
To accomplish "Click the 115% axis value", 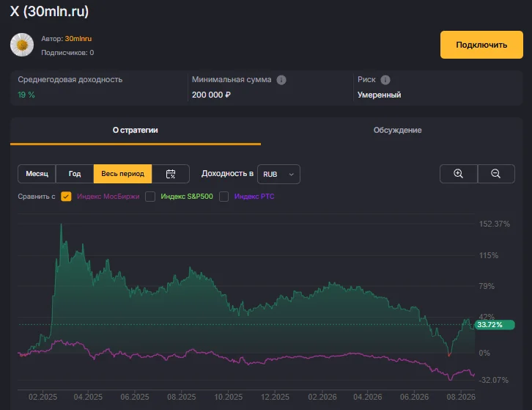I will (x=489, y=255).
